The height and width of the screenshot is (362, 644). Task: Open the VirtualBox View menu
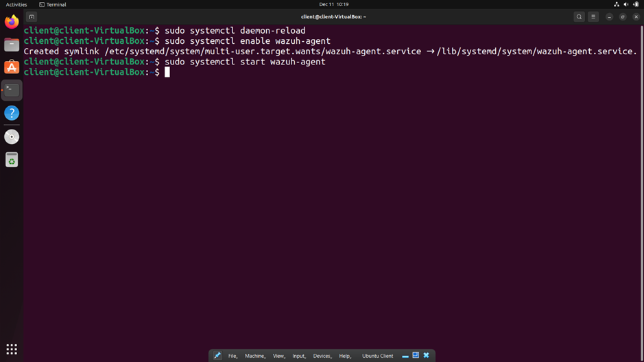pyautogui.click(x=279, y=356)
